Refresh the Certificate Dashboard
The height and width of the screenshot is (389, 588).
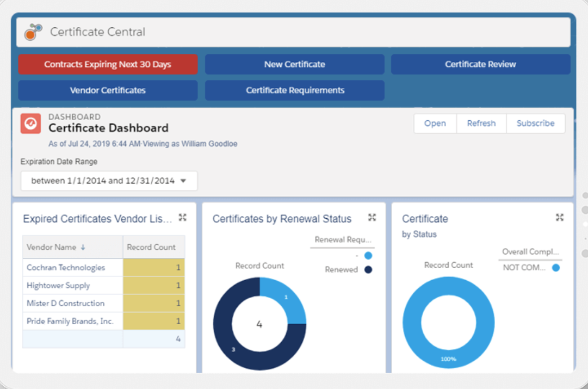481,124
